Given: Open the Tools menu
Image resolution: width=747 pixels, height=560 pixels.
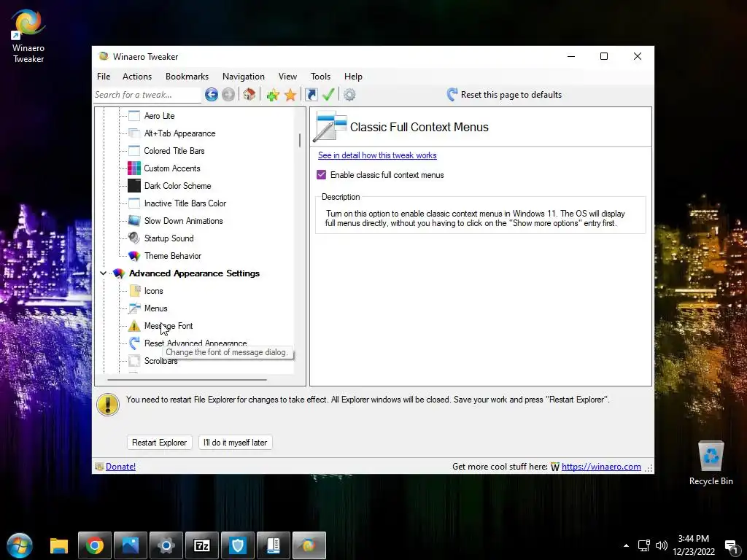Looking at the screenshot, I should pyautogui.click(x=321, y=76).
